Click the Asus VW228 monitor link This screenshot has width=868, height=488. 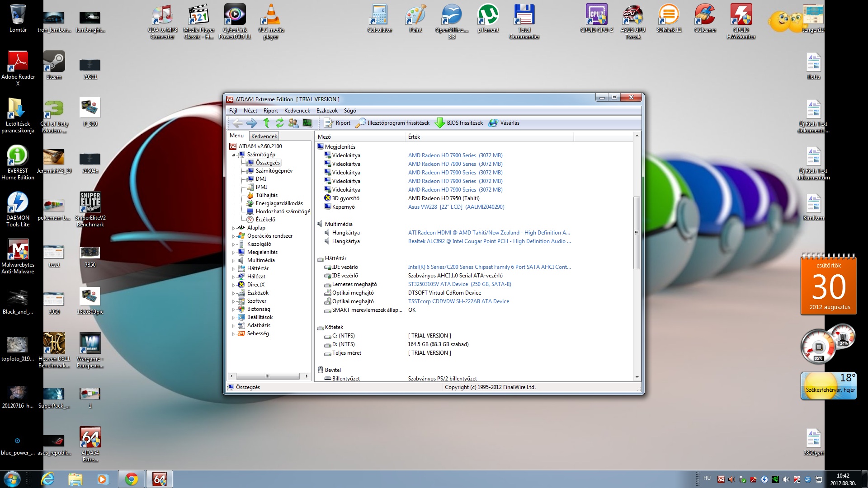[x=456, y=207]
